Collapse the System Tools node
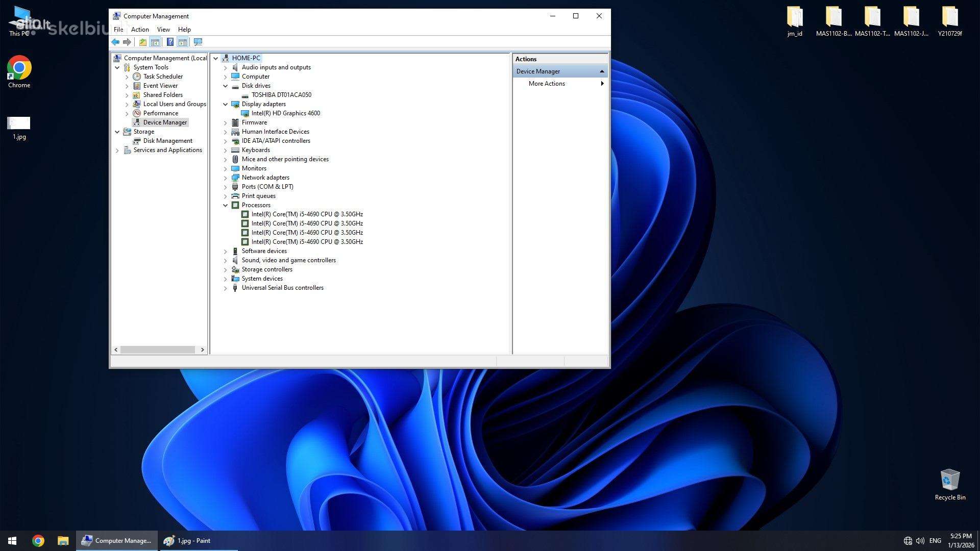The image size is (980, 551). [117, 67]
